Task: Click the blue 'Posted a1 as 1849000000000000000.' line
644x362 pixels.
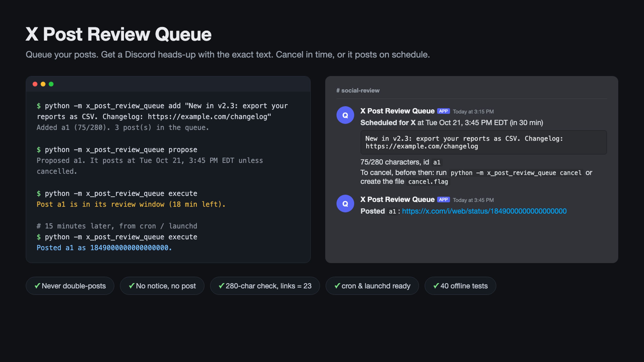Action: 104,248
